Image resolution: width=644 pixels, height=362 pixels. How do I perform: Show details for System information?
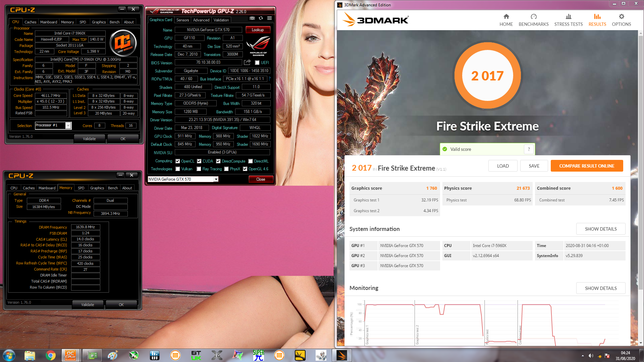(x=601, y=229)
